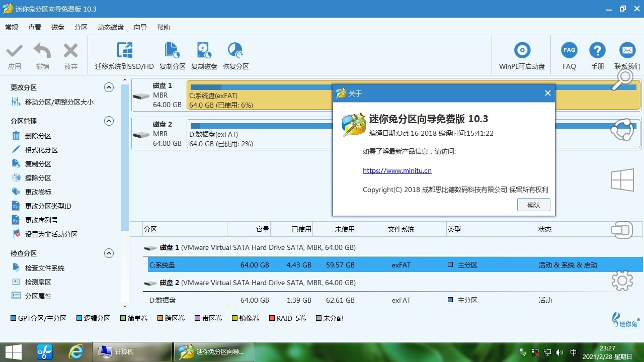This screenshot has width=644, height=362.
Task: Open Internet Explorer from the taskbar
Action: point(76,351)
